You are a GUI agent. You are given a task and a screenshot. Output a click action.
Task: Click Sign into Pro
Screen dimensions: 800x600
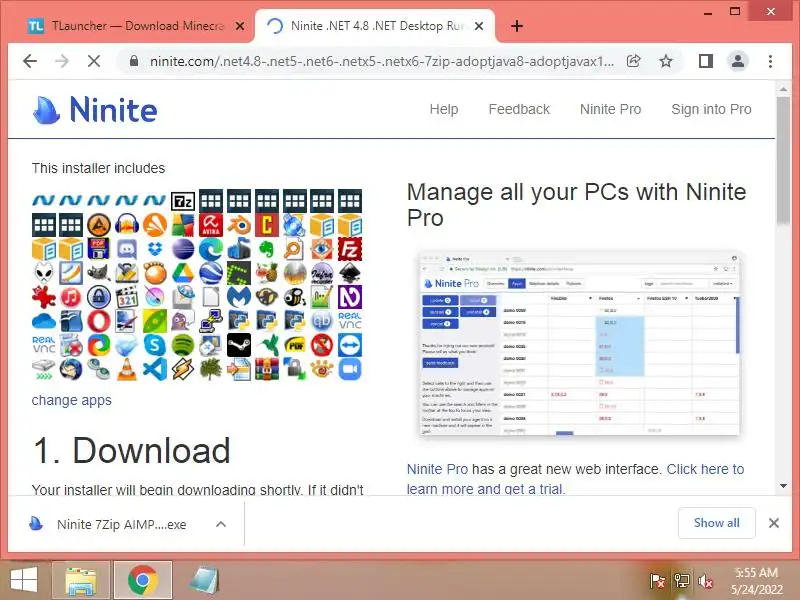tap(711, 109)
